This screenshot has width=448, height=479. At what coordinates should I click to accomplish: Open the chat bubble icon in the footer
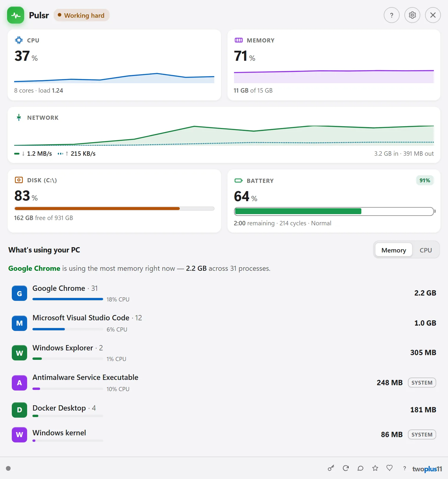[x=360, y=468]
